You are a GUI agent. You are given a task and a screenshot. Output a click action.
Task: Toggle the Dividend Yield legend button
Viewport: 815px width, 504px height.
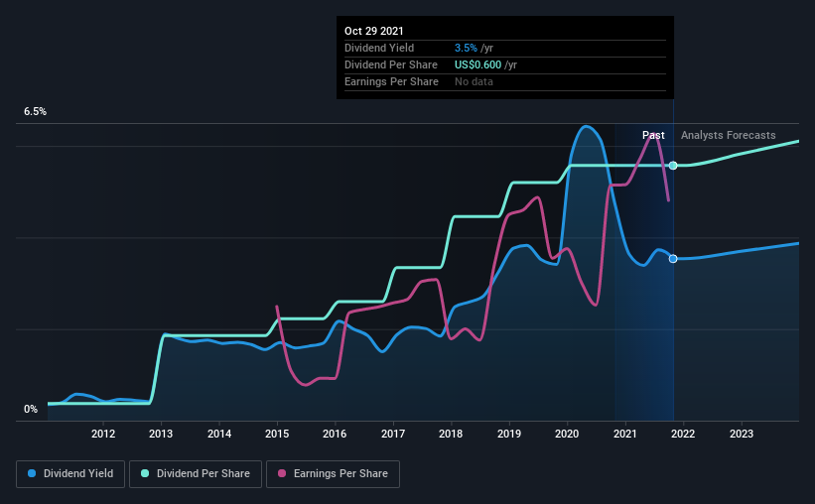70,474
